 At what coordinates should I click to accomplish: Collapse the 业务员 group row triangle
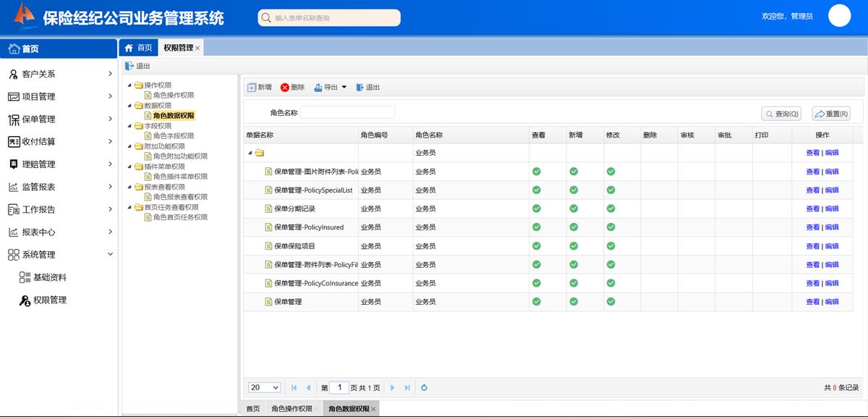[250, 153]
